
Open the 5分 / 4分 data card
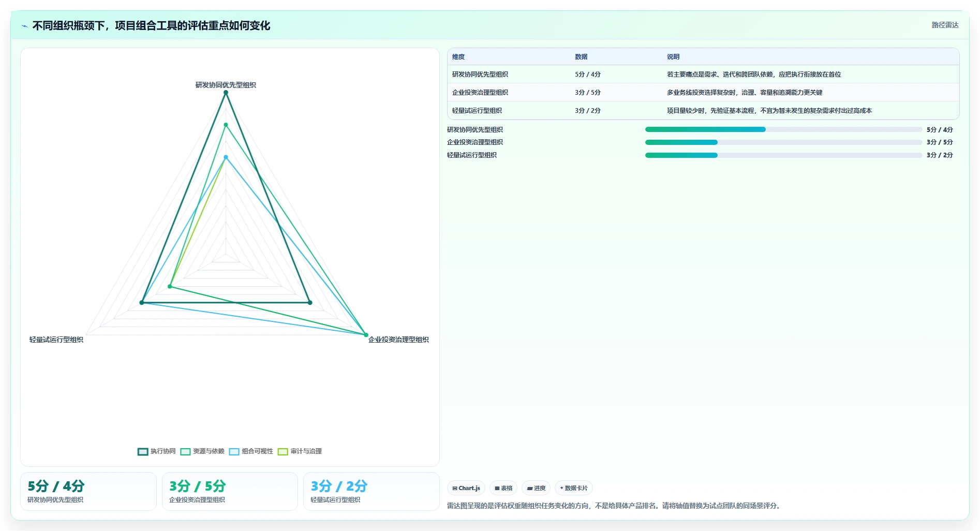click(88, 491)
